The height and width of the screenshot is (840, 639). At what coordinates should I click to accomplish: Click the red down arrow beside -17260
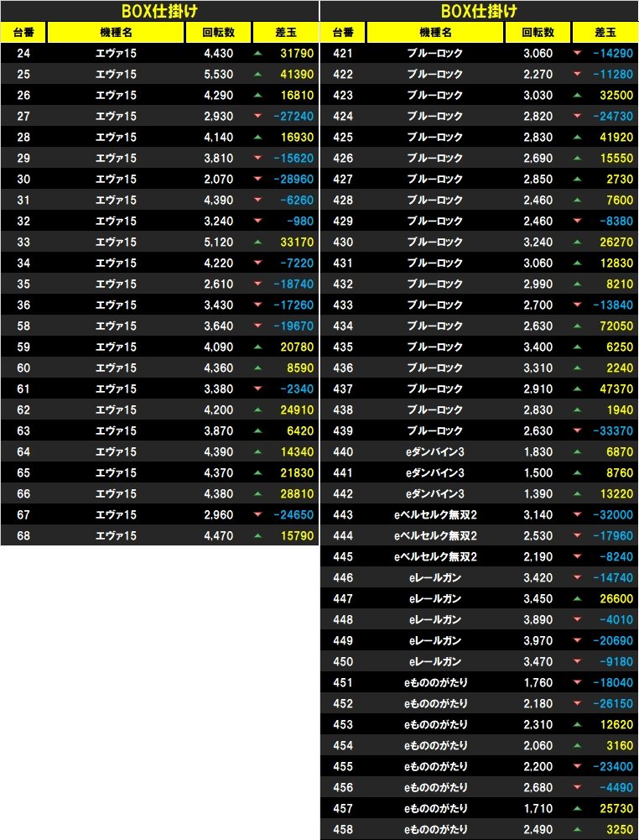pos(258,305)
